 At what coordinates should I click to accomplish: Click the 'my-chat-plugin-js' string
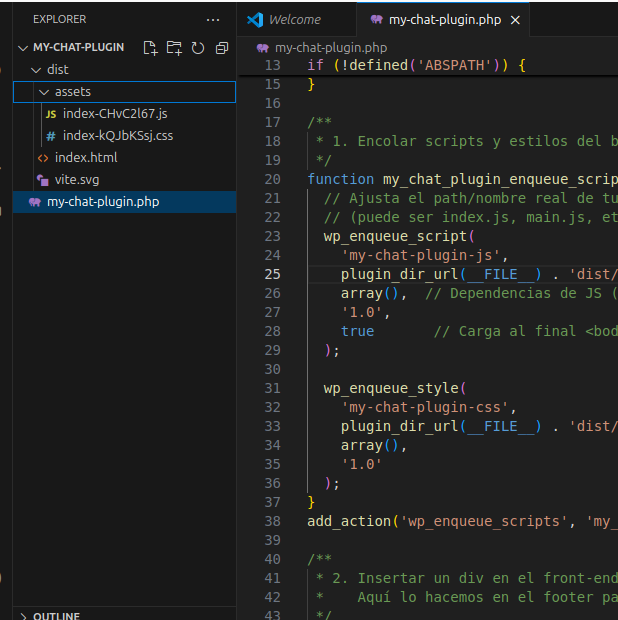tap(421, 255)
